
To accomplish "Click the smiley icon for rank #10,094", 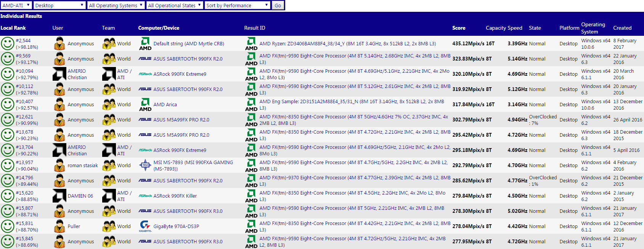I will [x=7, y=74].
